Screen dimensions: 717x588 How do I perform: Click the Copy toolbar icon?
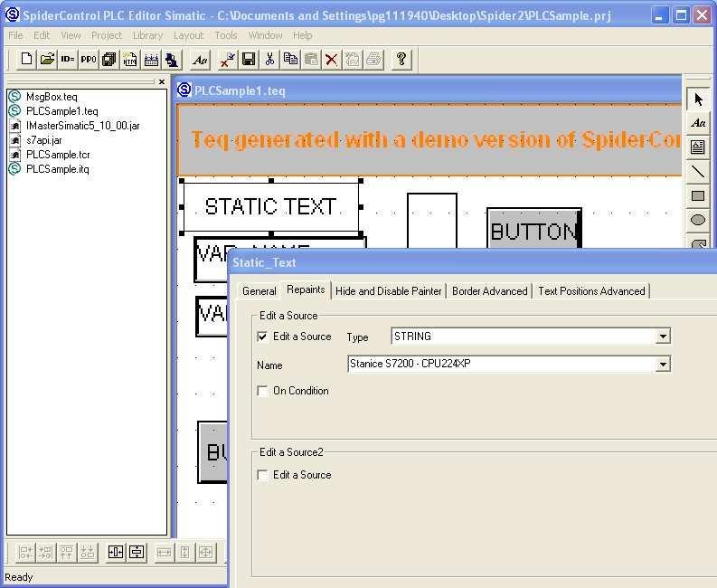[290, 59]
